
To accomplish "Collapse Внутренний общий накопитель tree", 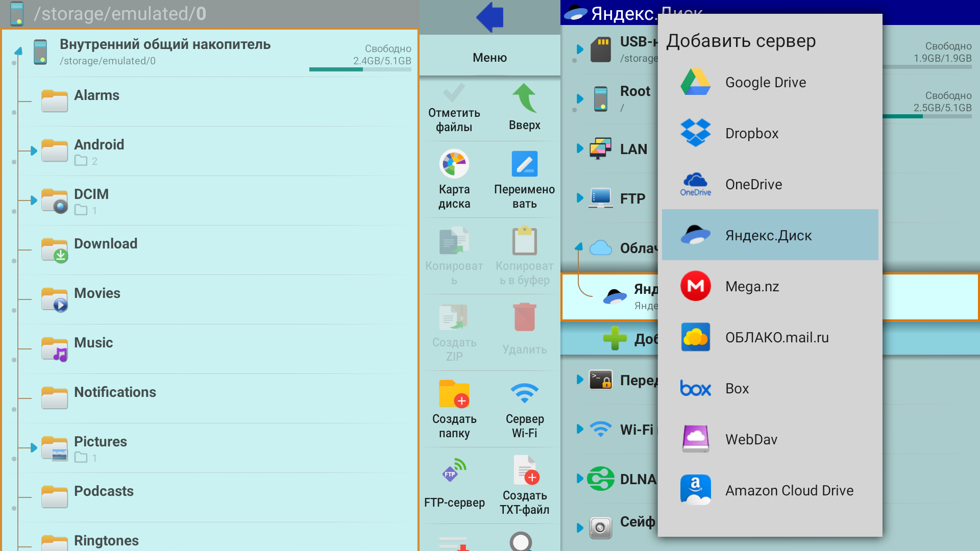I will click(x=18, y=51).
